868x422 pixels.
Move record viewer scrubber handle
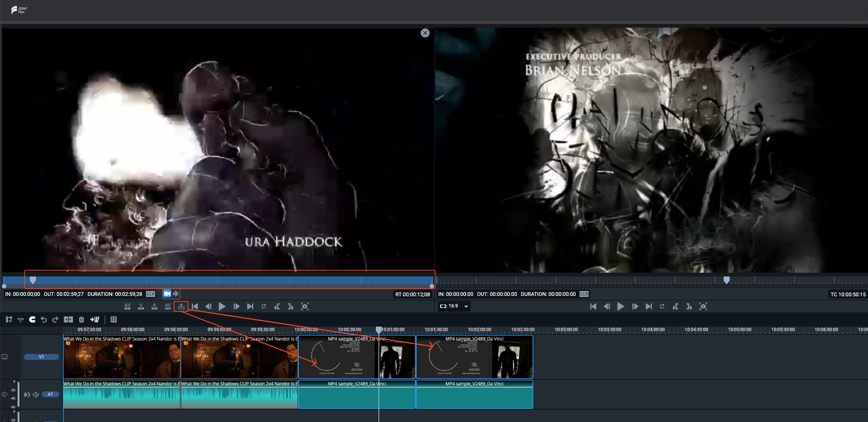[x=727, y=280]
